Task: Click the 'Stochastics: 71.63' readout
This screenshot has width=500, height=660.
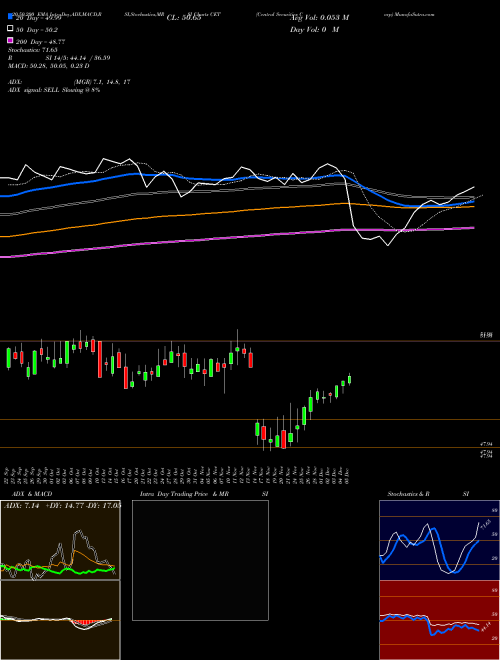Action: coord(33,50)
